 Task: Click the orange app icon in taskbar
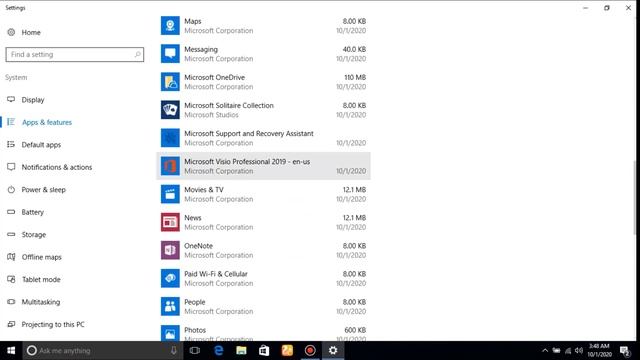pyautogui.click(x=287, y=351)
